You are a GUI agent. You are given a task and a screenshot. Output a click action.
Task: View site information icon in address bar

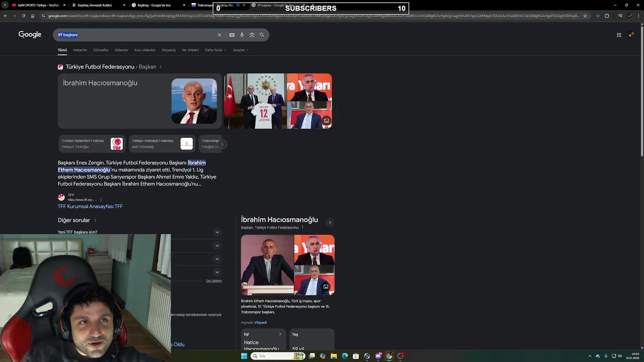pyautogui.click(x=44, y=16)
